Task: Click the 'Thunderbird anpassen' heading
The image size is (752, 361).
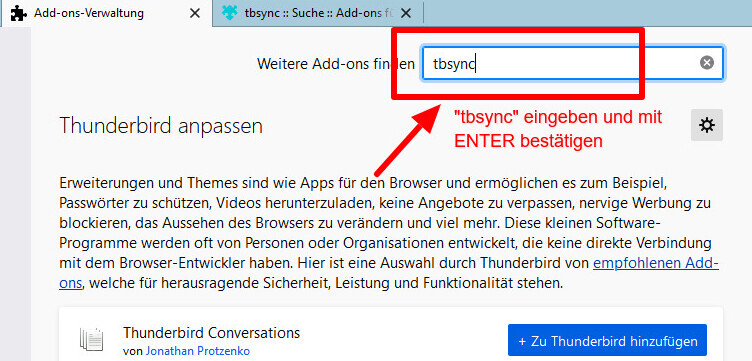Action: tap(161, 127)
